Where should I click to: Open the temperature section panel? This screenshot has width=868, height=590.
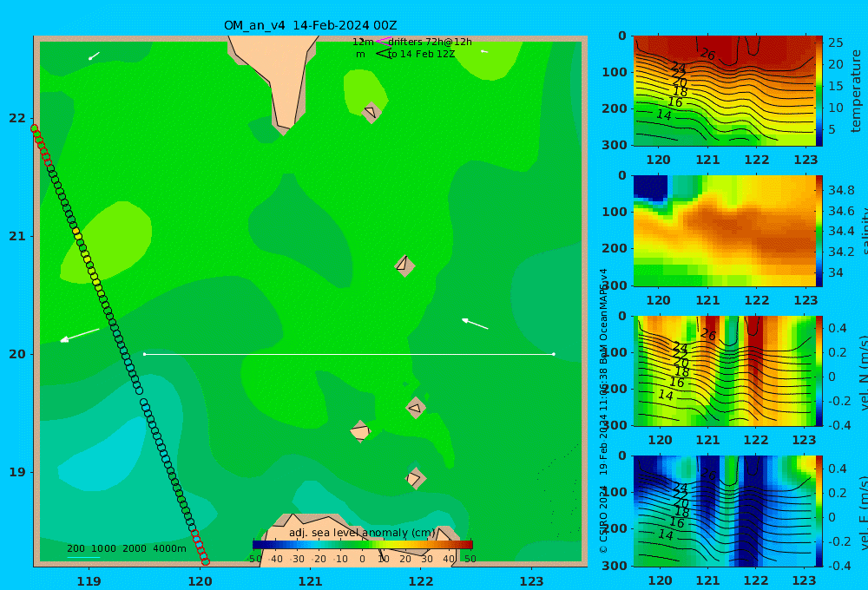(x=724, y=91)
